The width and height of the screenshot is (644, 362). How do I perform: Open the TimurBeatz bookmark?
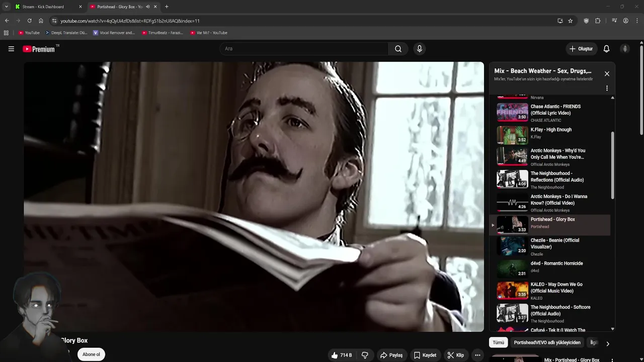(163, 33)
